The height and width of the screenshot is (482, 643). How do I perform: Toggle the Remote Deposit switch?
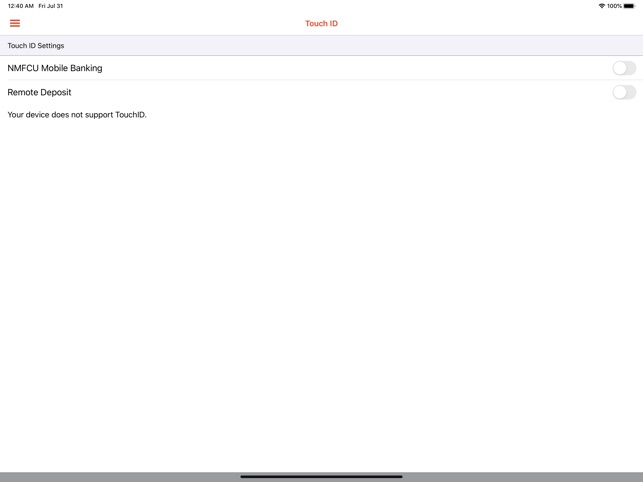[x=624, y=92]
